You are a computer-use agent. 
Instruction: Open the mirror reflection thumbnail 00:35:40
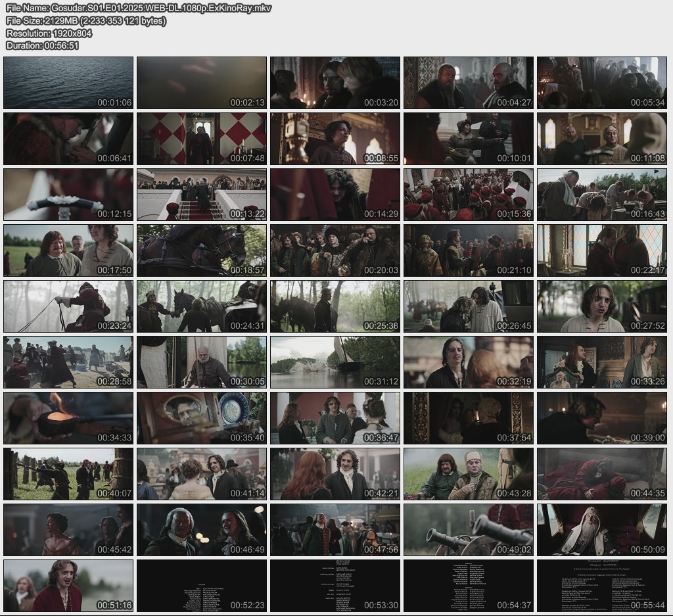tap(202, 418)
